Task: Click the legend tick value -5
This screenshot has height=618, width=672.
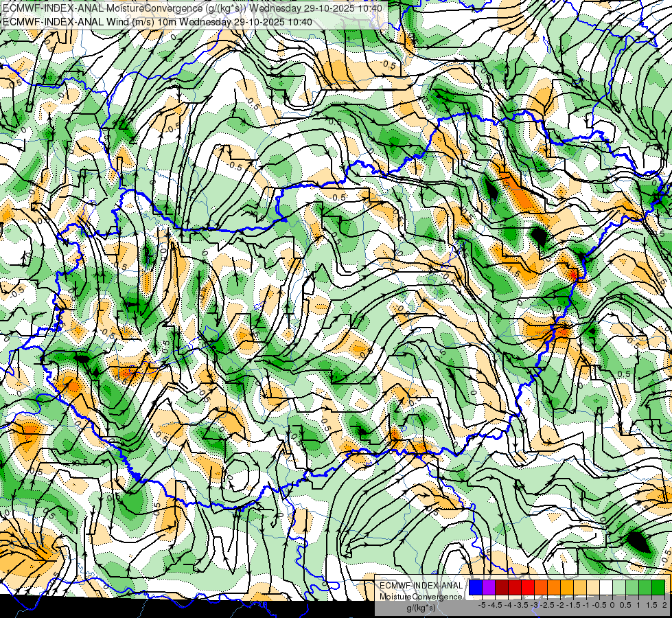Action: click(x=482, y=605)
